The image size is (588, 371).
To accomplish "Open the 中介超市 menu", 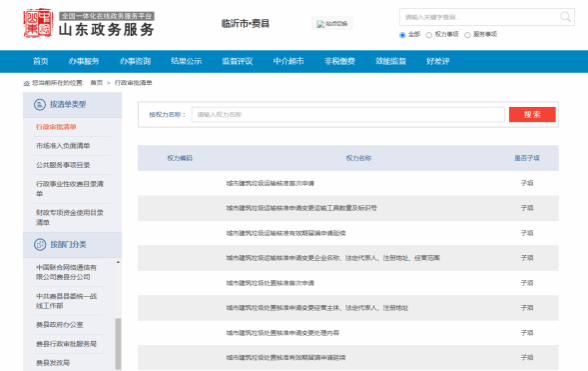I will click(288, 61).
